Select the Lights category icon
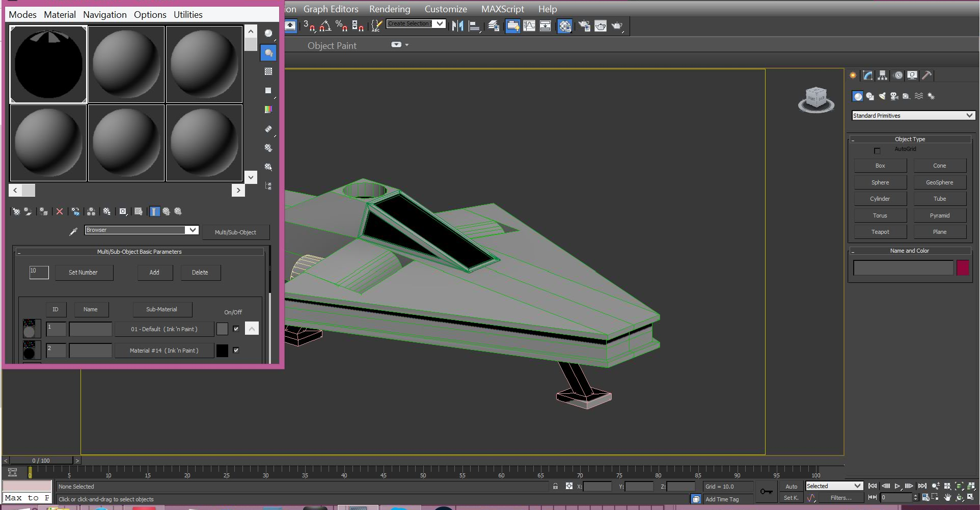 click(x=882, y=96)
